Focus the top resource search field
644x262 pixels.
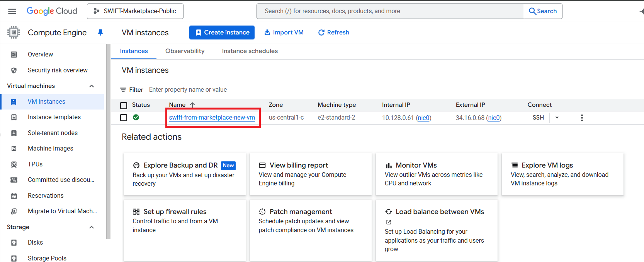(390, 11)
